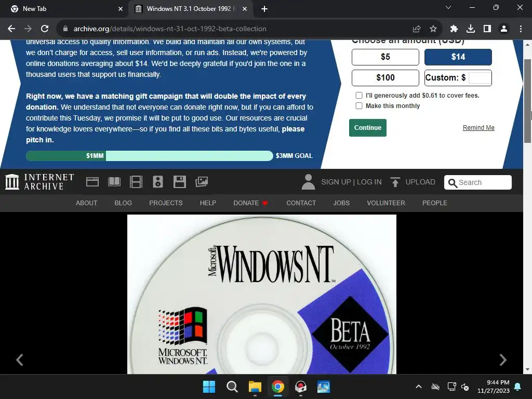Click the donation goal progress bar
532x399 pixels.
pyautogui.click(x=149, y=156)
